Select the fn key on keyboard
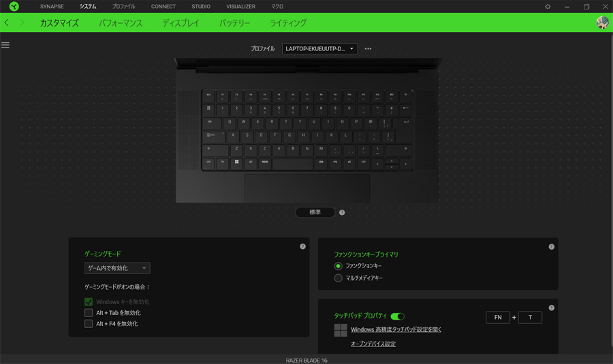The height and width of the screenshot is (364, 613). click(223, 163)
